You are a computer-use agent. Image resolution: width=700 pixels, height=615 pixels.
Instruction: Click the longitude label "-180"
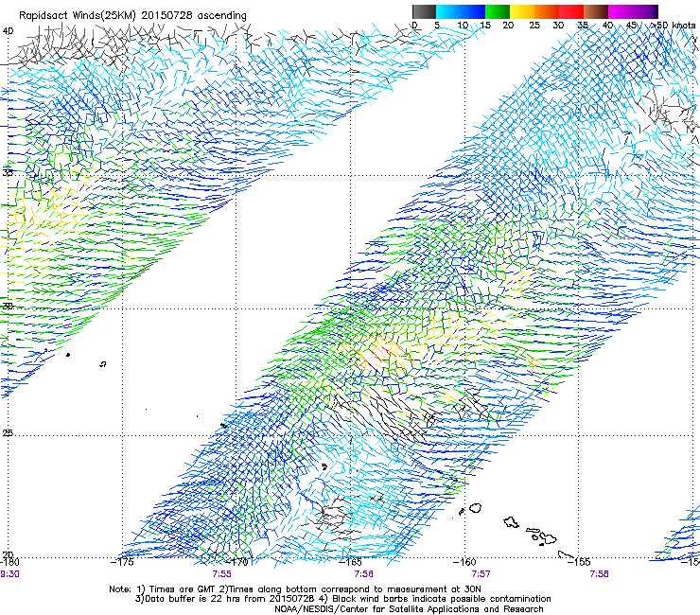[x=9, y=562]
